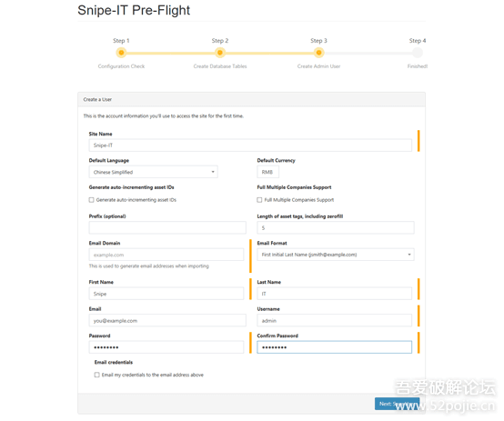The height and width of the screenshot is (421, 504).
Task: Check Email my credentials to the email address
Action: 97,375
